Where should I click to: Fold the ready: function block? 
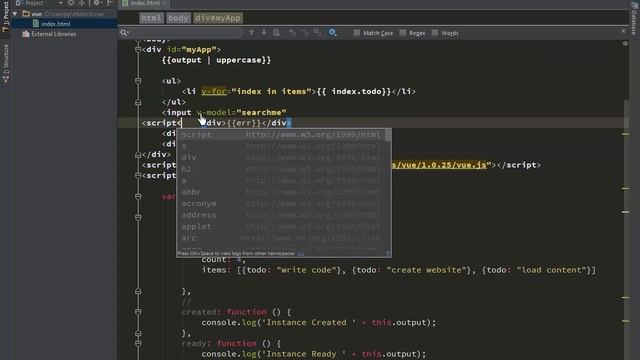click(138, 344)
